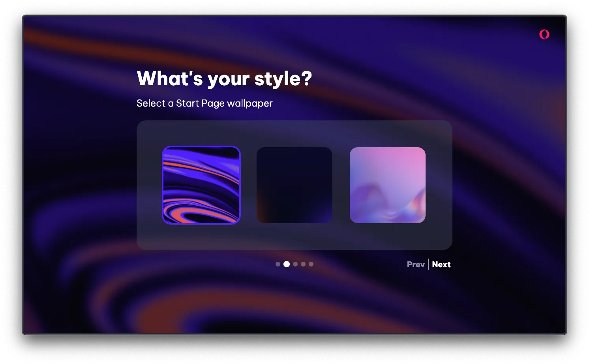Click the last pagination dot
Viewport: 589px width, 364px height.
coord(311,264)
